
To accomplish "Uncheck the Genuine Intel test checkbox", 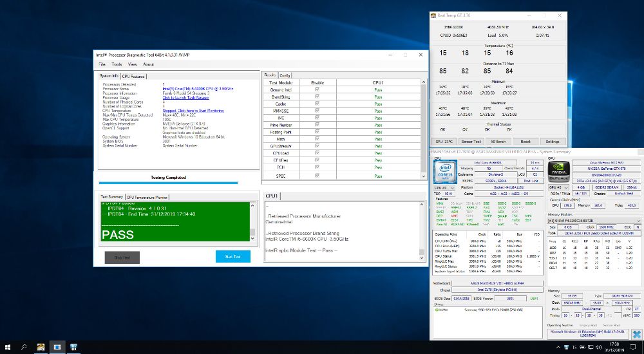I will (x=317, y=89).
